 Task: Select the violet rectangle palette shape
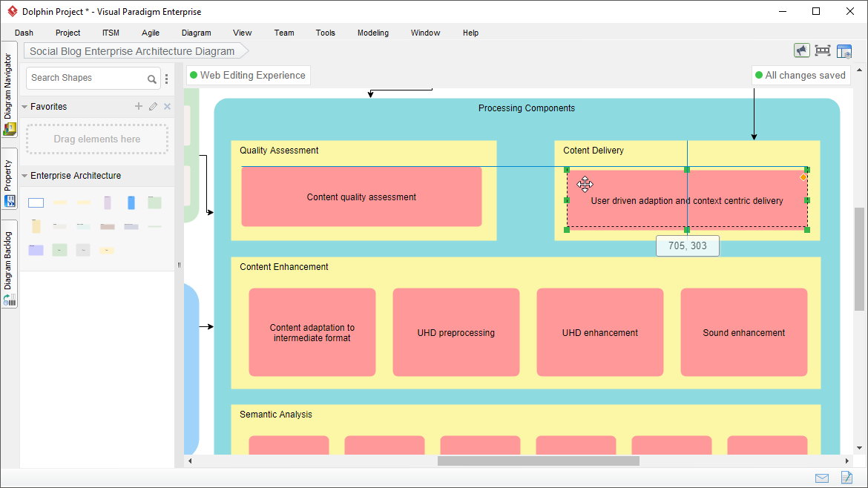tap(36, 250)
